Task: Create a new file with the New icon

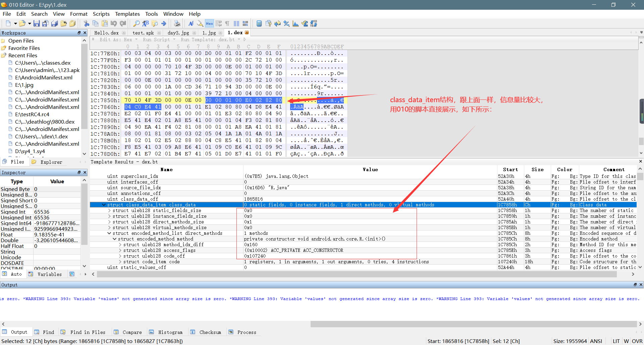Action: tap(8, 23)
